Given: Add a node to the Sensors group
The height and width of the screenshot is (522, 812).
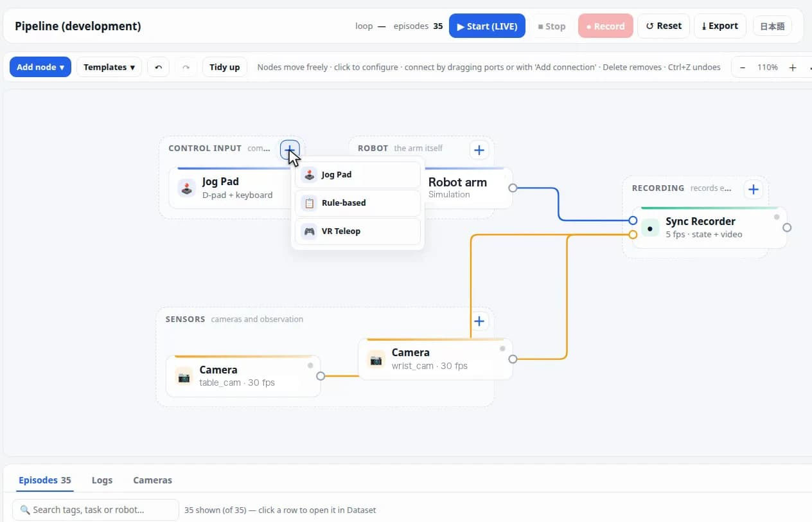Looking at the screenshot, I should point(479,321).
